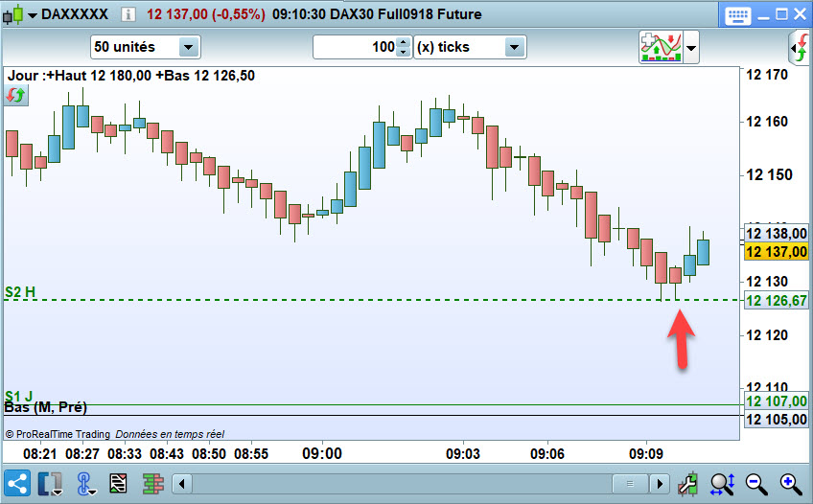Click the DAXXXXX instrument name
813x504 pixels.
click(75, 14)
